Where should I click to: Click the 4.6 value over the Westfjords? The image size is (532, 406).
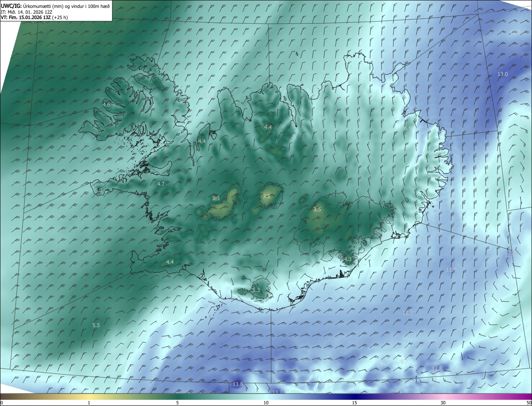106,105
